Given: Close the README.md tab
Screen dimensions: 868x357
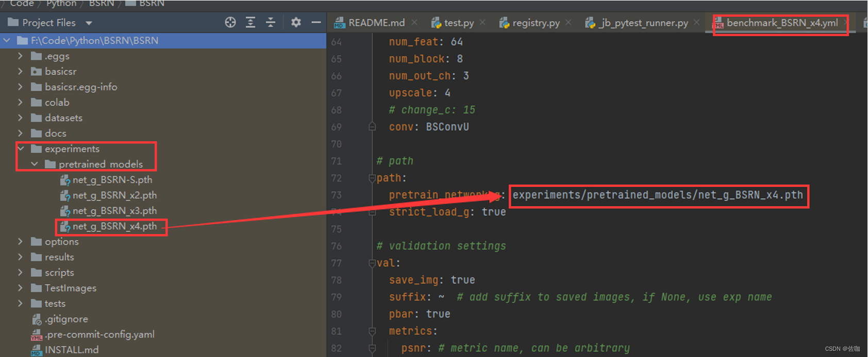Looking at the screenshot, I should [414, 23].
